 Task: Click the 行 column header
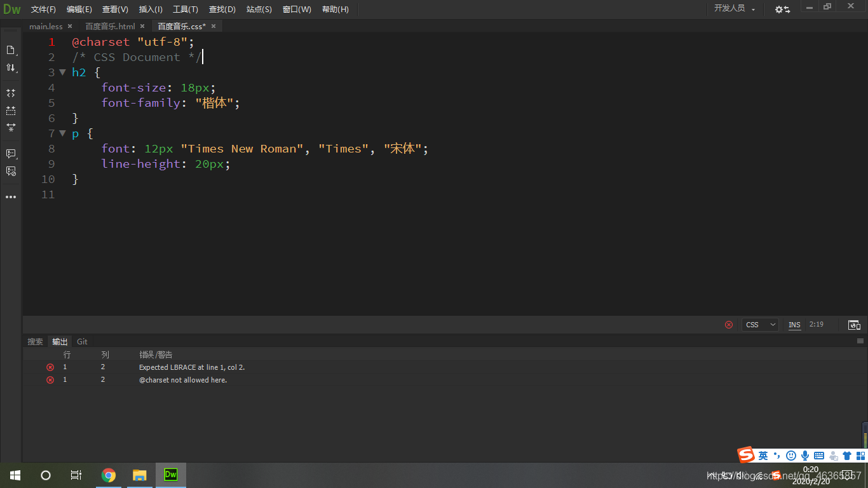(67, 354)
